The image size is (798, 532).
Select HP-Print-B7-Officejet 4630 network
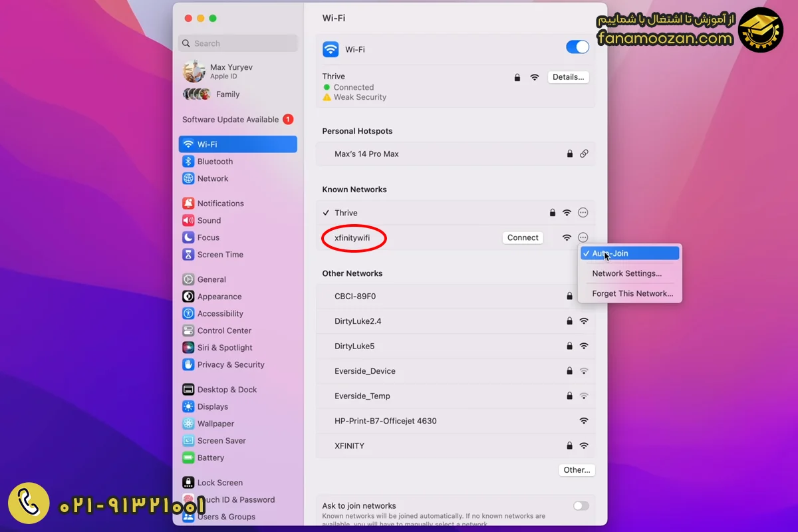[x=455, y=421]
